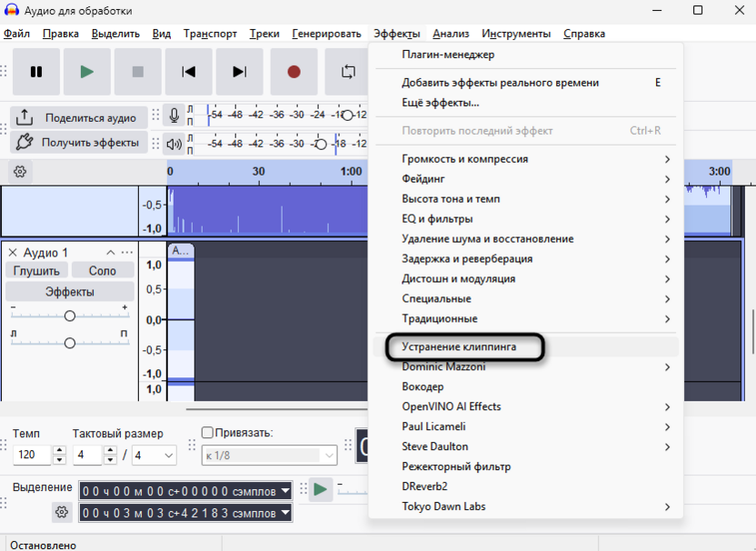Open the Инструменты menu

(x=516, y=34)
